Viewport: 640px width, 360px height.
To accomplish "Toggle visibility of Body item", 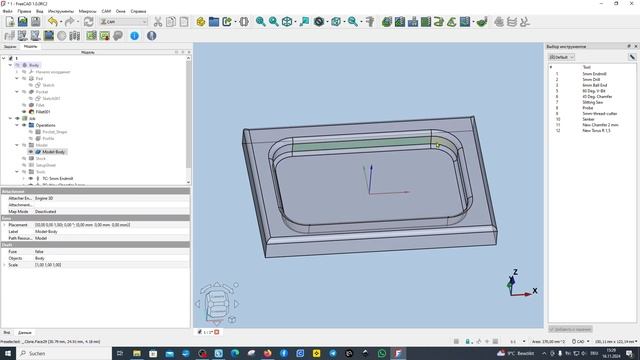I will tap(18, 65).
